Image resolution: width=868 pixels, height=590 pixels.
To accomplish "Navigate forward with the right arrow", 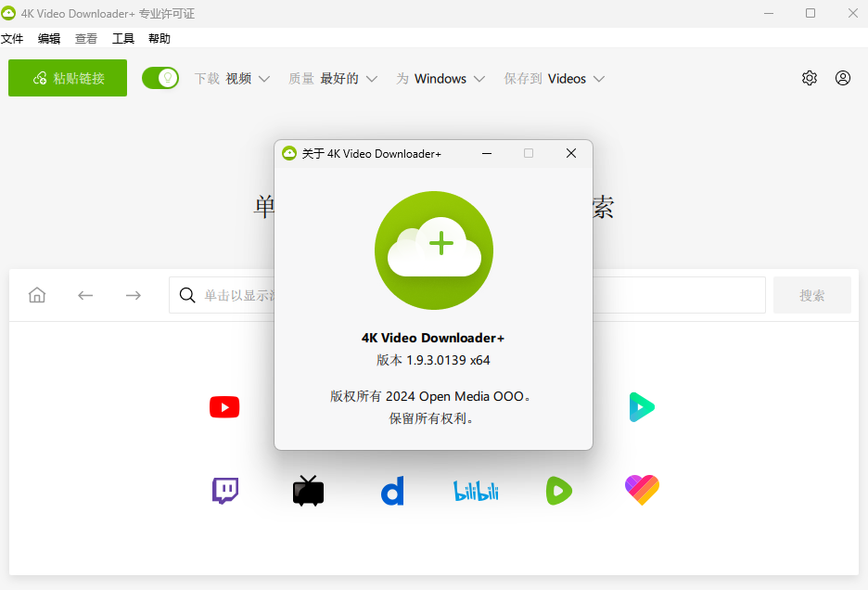I will pyautogui.click(x=134, y=295).
